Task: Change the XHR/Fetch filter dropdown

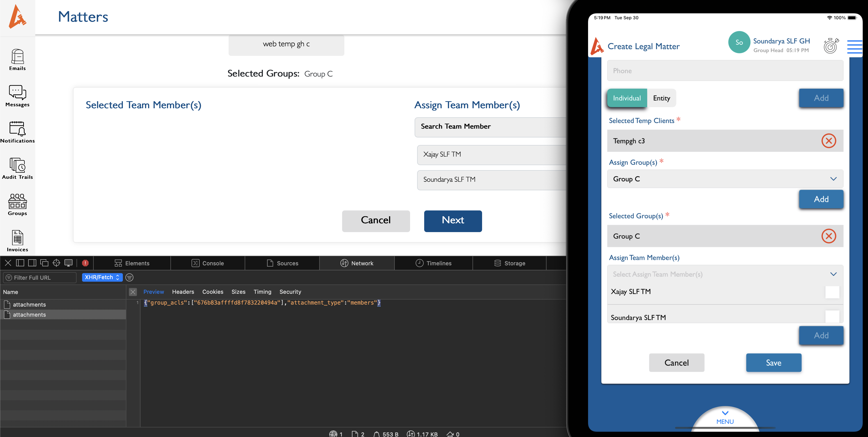Action: click(x=102, y=277)
